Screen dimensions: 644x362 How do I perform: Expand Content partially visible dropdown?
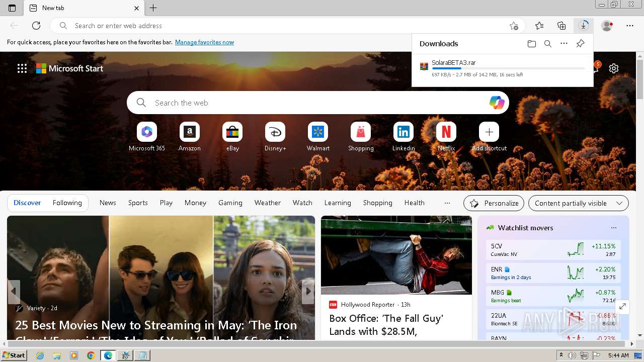click(579, 203)
